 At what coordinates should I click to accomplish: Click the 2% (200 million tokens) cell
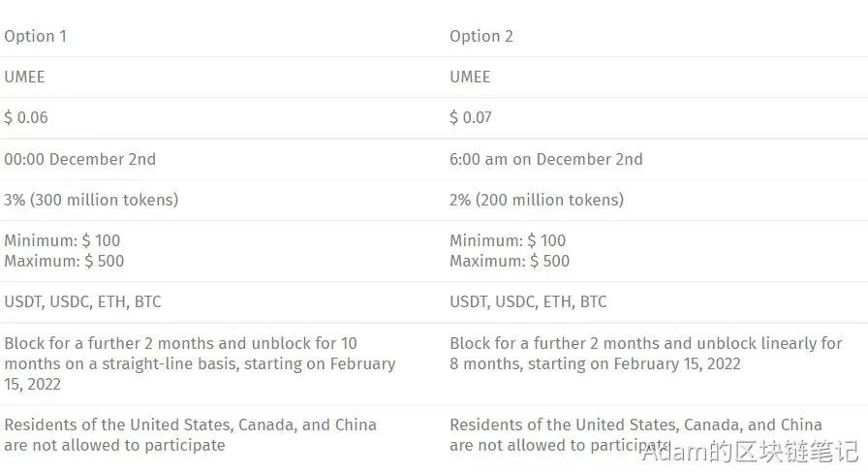[x=537, y=200]
